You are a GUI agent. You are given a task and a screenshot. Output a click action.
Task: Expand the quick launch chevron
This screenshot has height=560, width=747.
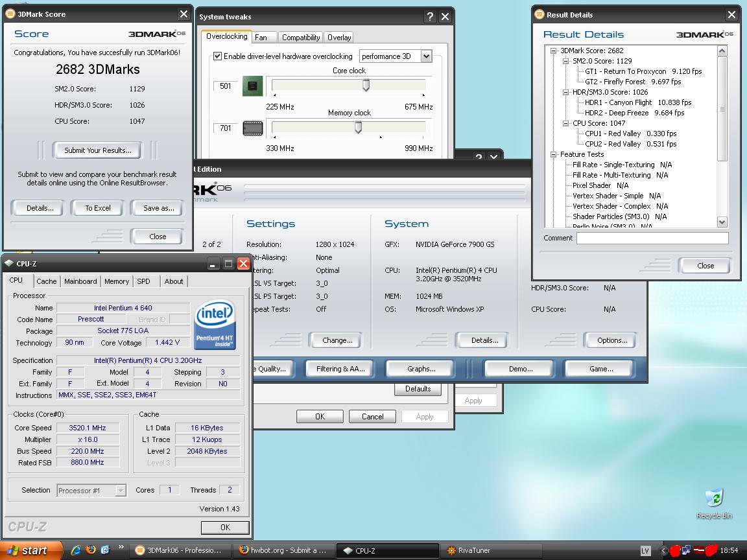121,547
